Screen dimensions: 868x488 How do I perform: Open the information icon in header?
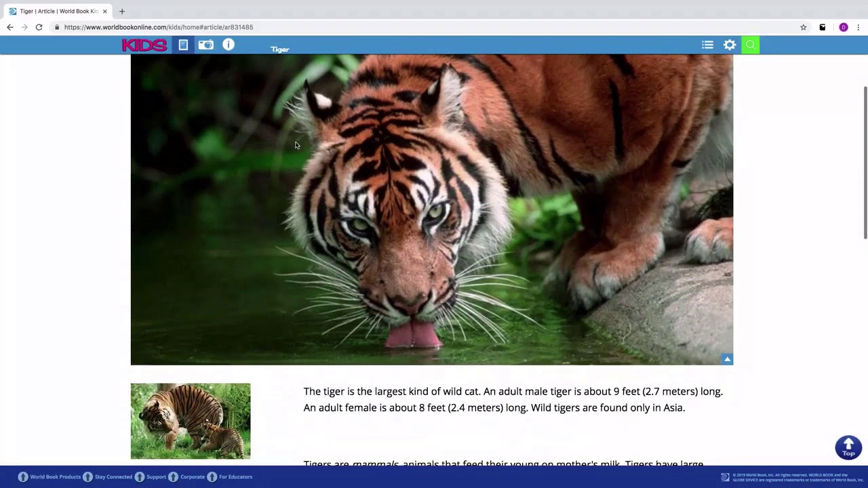229,45
